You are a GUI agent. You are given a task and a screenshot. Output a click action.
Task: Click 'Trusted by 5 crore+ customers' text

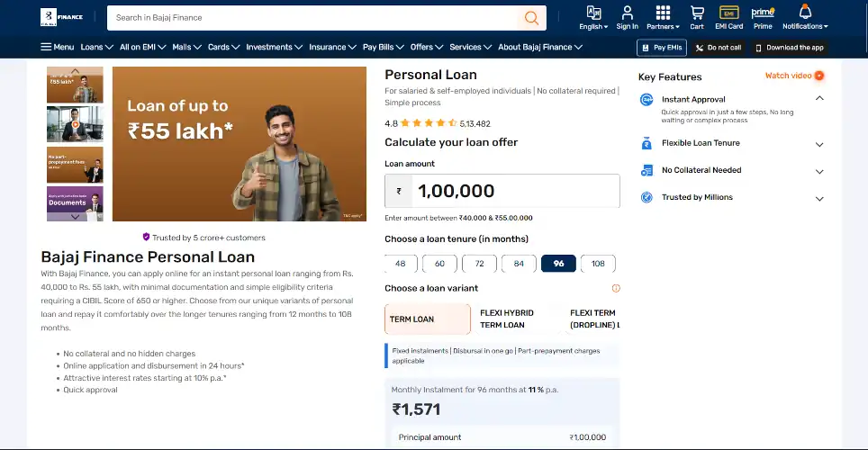209,238
